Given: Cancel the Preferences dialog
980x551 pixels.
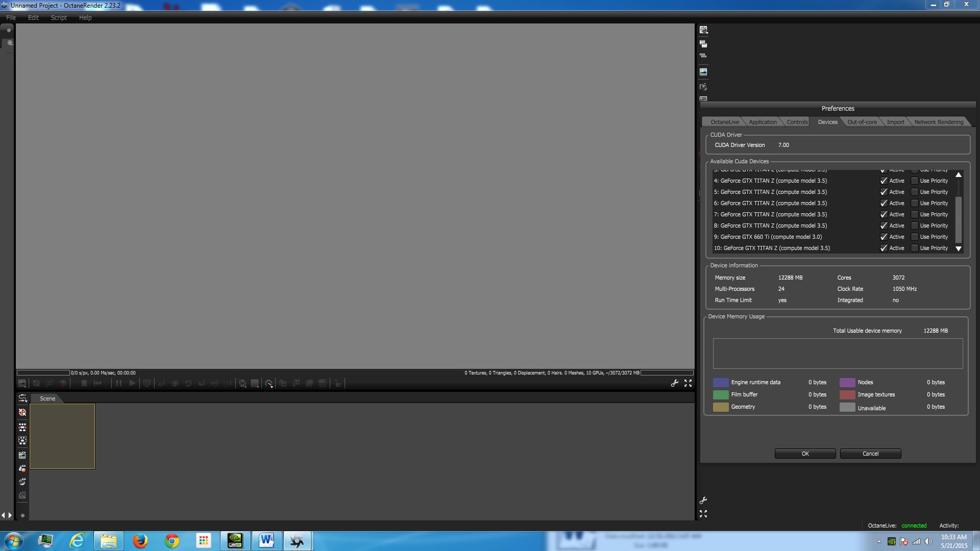Looking at the screenshot, I should 870,454.
